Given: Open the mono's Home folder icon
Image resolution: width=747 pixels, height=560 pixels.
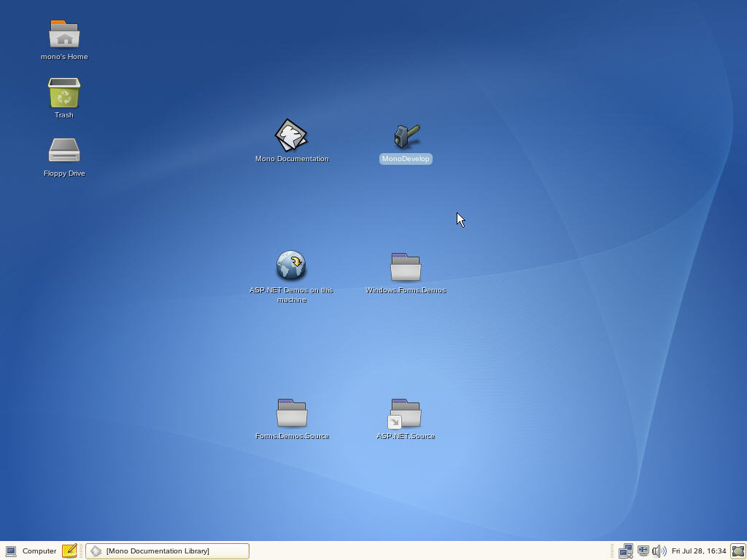Looking at the screenshot, I should tap(64, 34).
